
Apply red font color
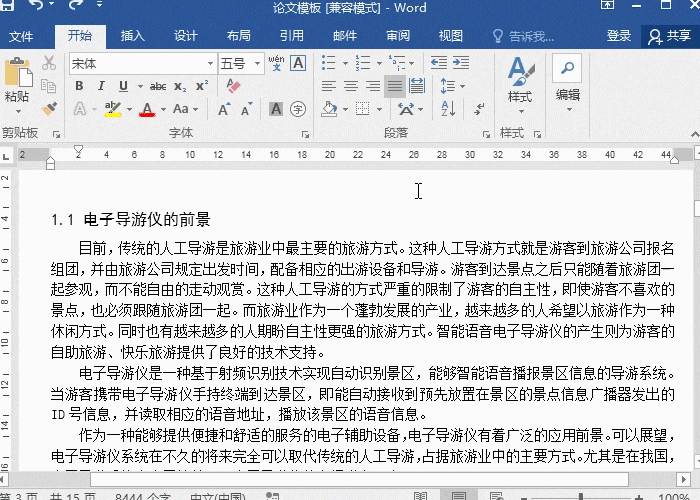[x=147, y=109]
